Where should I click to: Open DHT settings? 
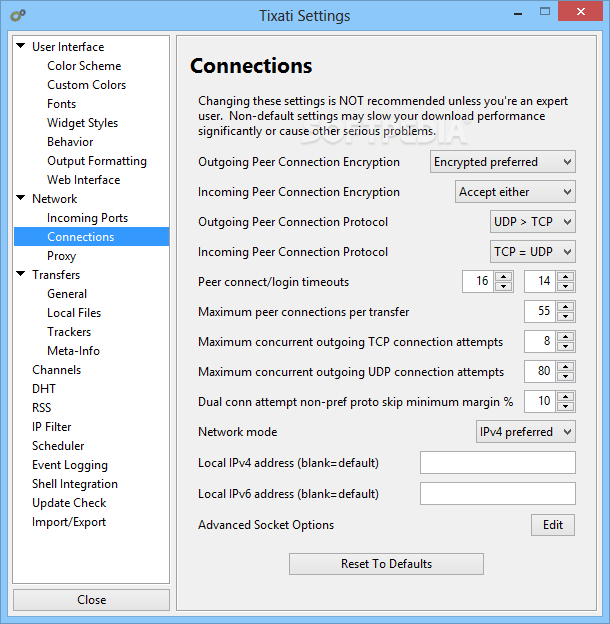click(44, 389)
